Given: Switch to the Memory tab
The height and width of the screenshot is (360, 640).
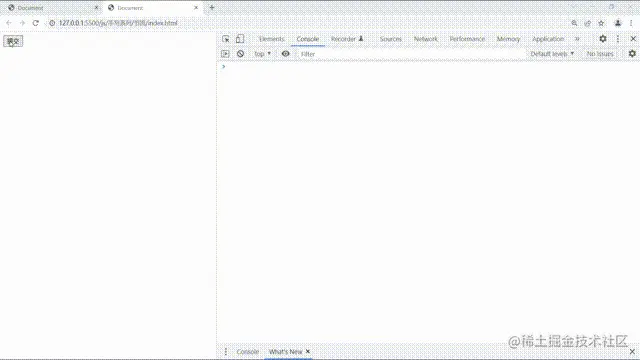Looking at the screenshot, I should point(508,39).
